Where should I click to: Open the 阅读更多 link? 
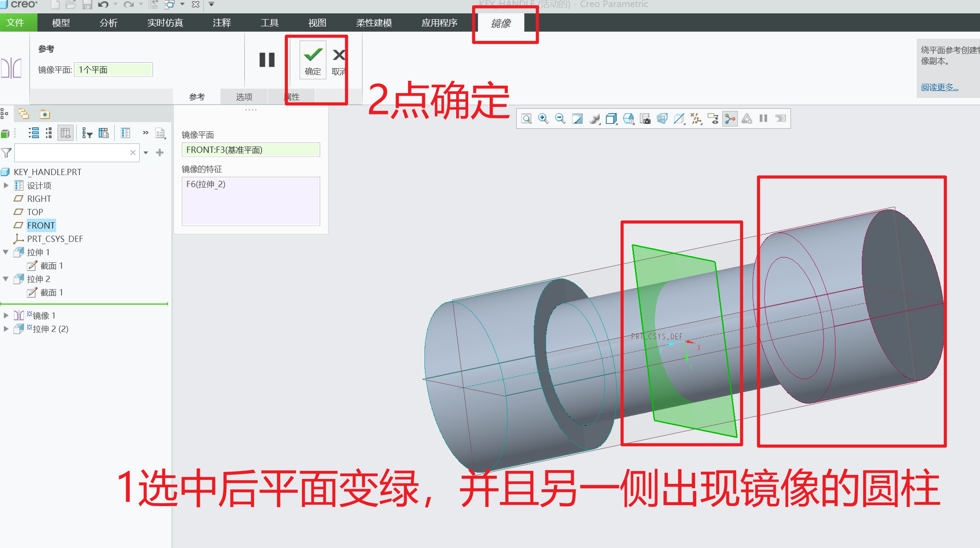(x=939, y=87)
